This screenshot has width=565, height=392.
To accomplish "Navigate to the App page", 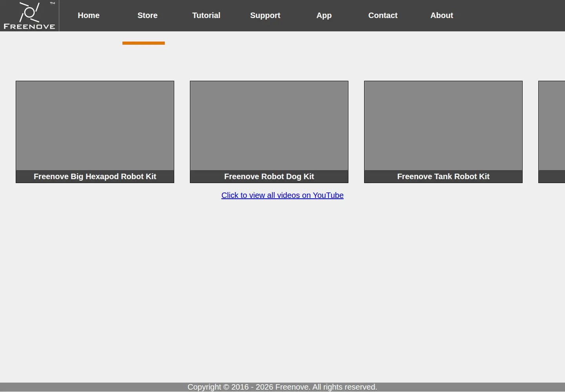I will [324, 16].
